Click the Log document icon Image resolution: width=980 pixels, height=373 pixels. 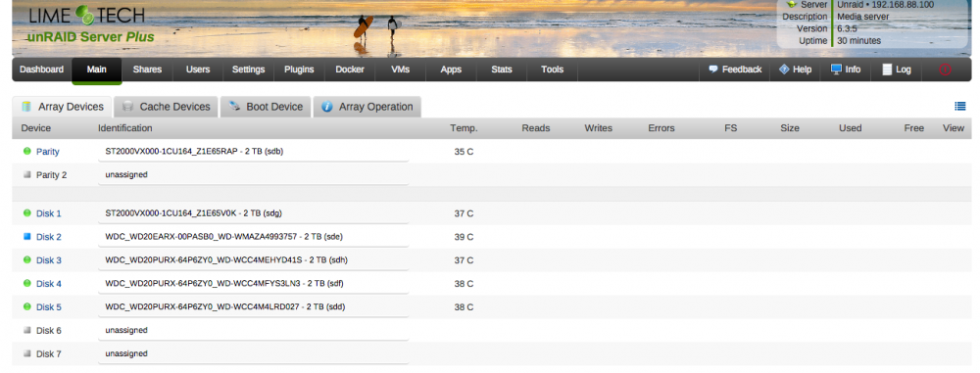(887, 70)
